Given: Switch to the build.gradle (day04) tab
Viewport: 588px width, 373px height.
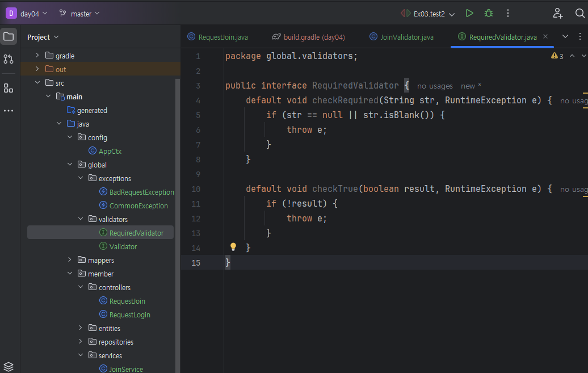Looking at the screenshot, I should point(309,37).
